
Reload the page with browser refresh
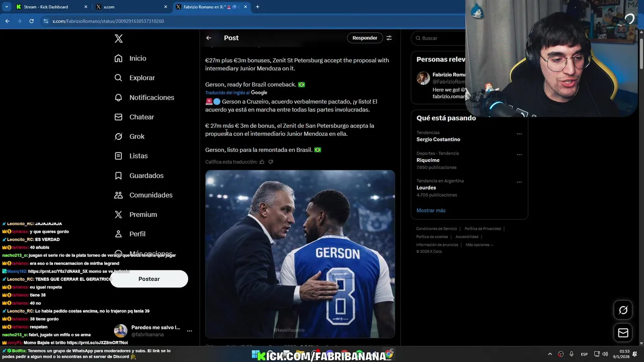(31, 21)
